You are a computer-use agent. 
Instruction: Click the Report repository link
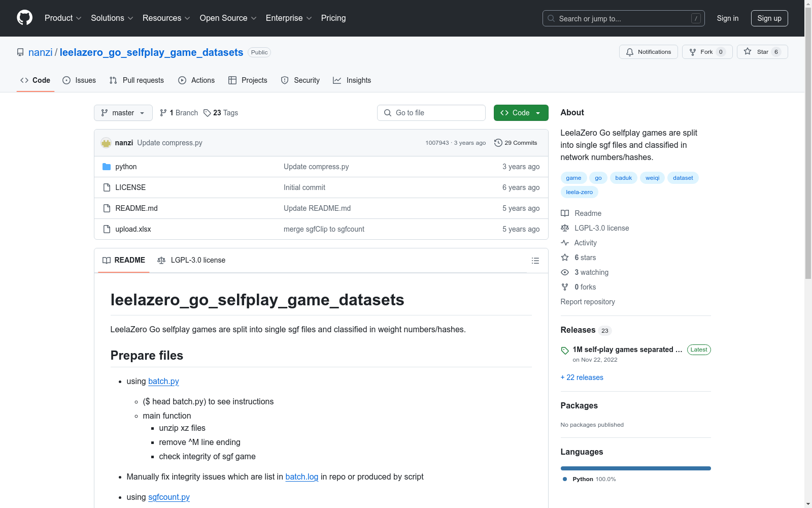588,302
